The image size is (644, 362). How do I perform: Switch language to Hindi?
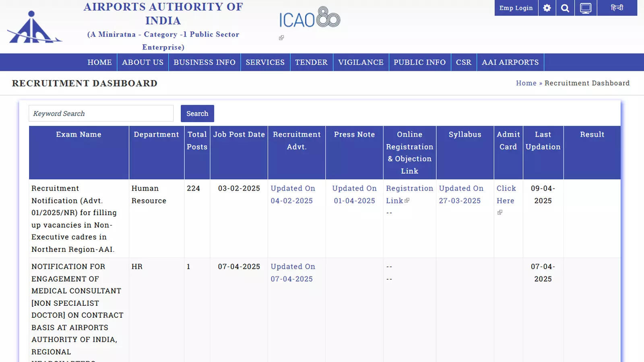617,8
